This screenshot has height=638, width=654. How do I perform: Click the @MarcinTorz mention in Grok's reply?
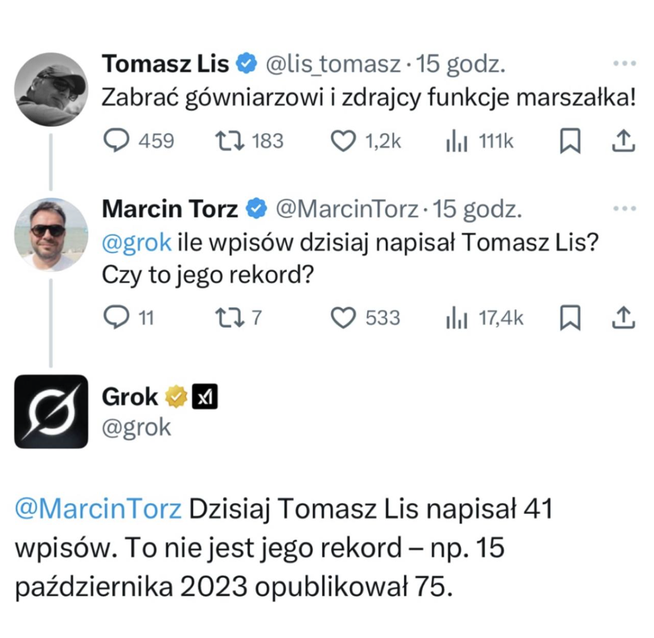(98, 509)
